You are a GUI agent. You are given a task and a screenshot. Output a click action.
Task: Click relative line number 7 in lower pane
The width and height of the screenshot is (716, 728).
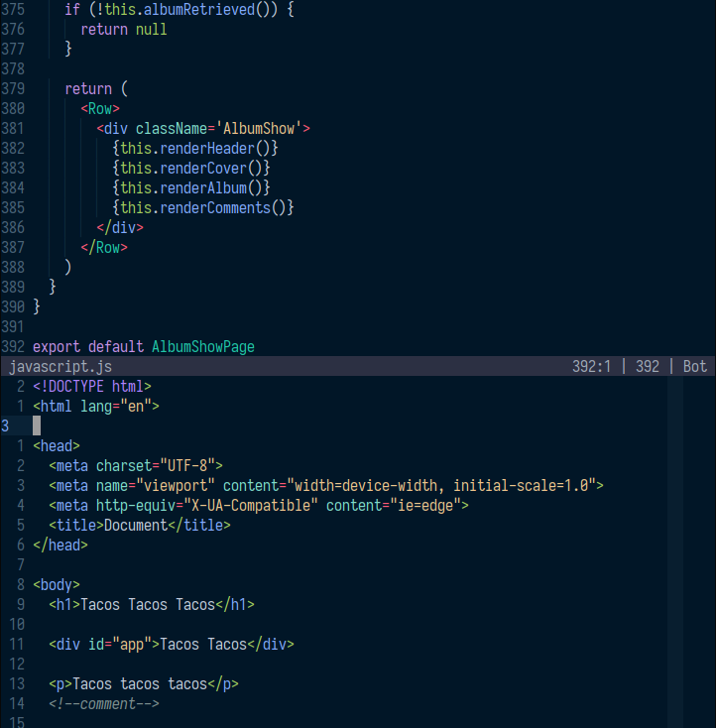click(21, 565)
